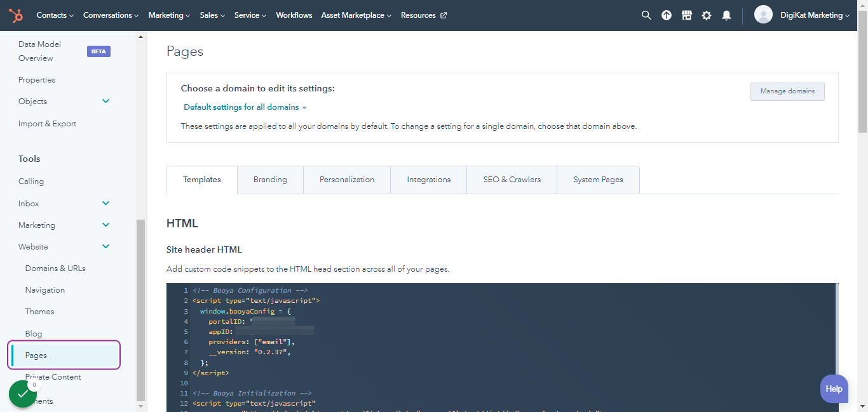Expand the sidebar Marketing chevron
868x412 pixels.
tap(105, 225)
